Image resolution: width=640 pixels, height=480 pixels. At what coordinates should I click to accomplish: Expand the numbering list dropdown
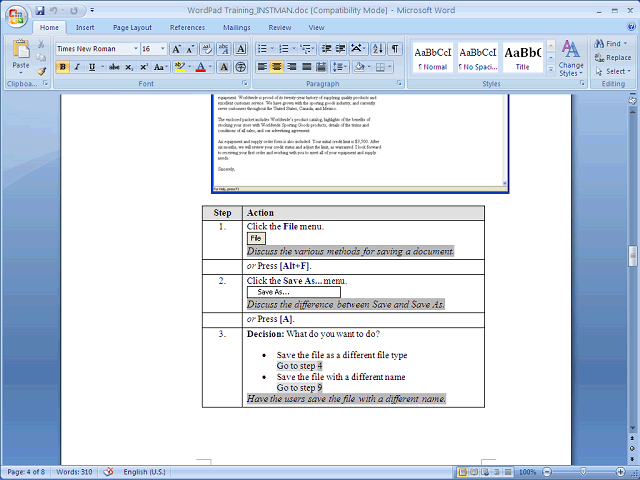(x=294, y=49)
